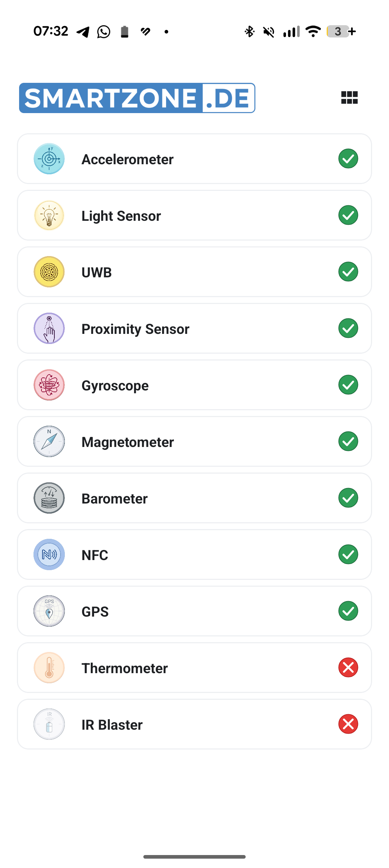
Task: Tap the GPS globe icon
Action: (49, 611)
